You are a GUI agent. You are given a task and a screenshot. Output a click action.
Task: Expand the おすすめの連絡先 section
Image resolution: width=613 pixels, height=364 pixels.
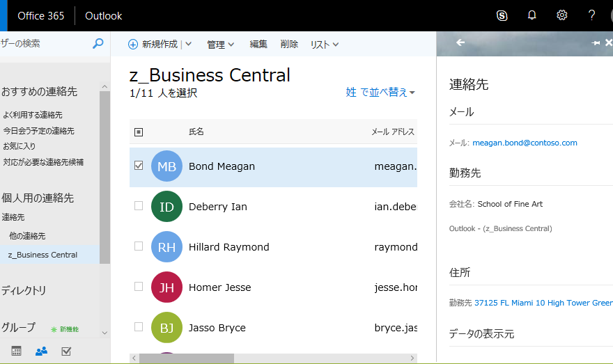[x=39, y=91]
